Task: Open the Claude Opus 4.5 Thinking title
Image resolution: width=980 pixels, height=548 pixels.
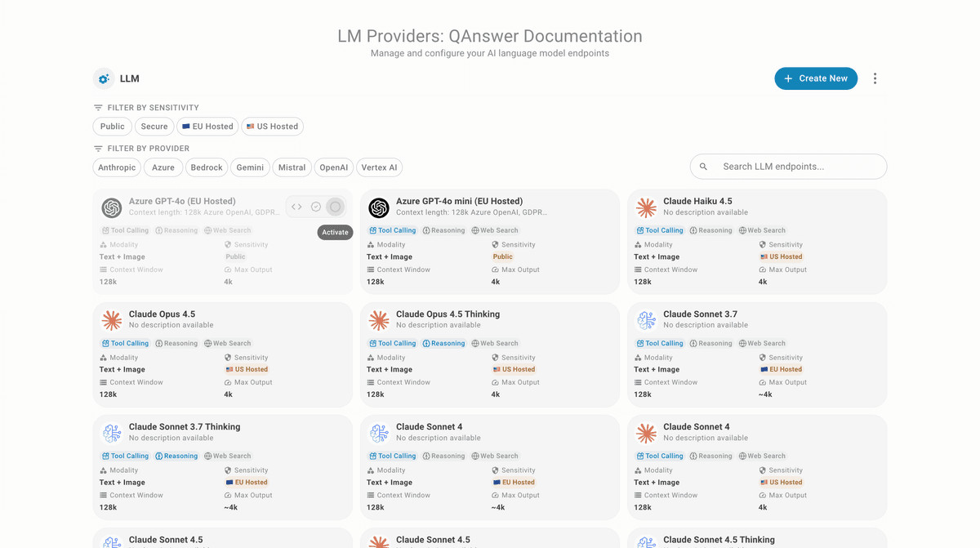Action: click(x=448, y=314)
